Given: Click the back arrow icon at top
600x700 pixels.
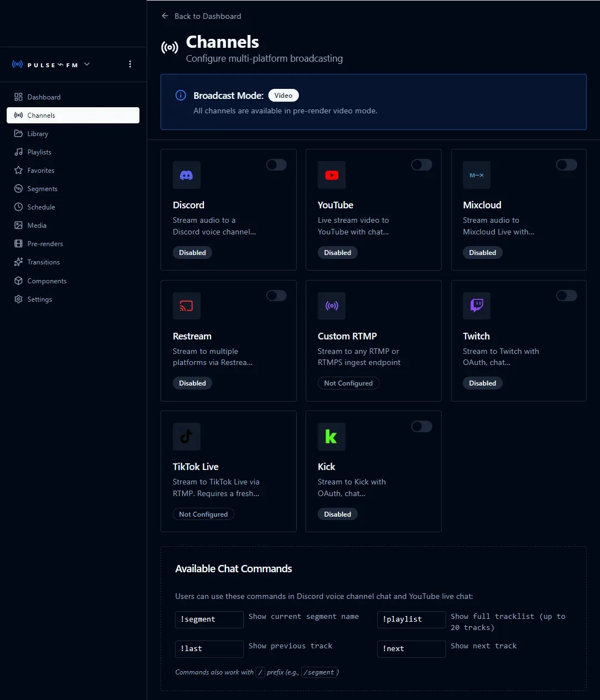Looking at the screenshot, I should point(165,16).
